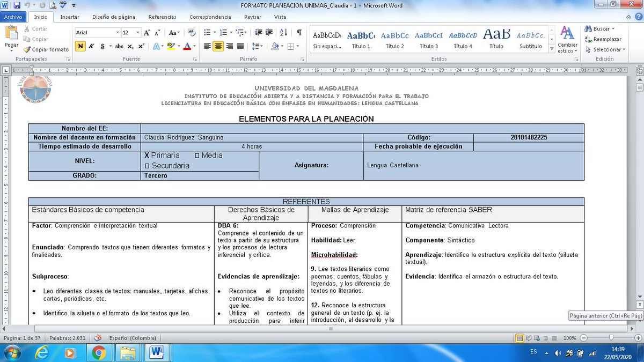The width and height of the screenshot is (644, 362).
Task: Decrease paragraph indent
Action: tap(258, 33)
